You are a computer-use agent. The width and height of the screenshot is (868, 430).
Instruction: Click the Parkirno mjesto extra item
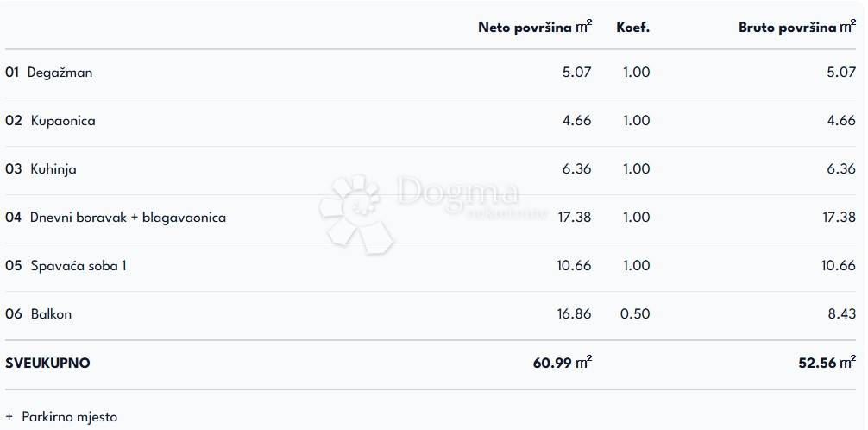click(x=69, y=417)
